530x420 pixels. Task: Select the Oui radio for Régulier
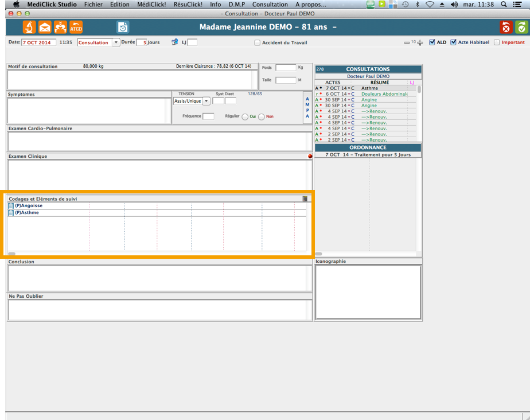[x=245, y=116]
